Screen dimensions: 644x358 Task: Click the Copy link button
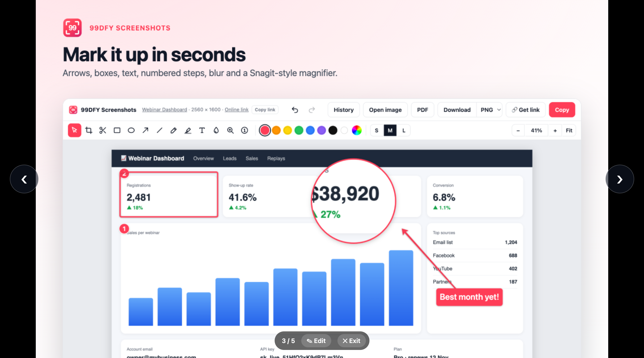pyautogui.click(x=265, y=110)
